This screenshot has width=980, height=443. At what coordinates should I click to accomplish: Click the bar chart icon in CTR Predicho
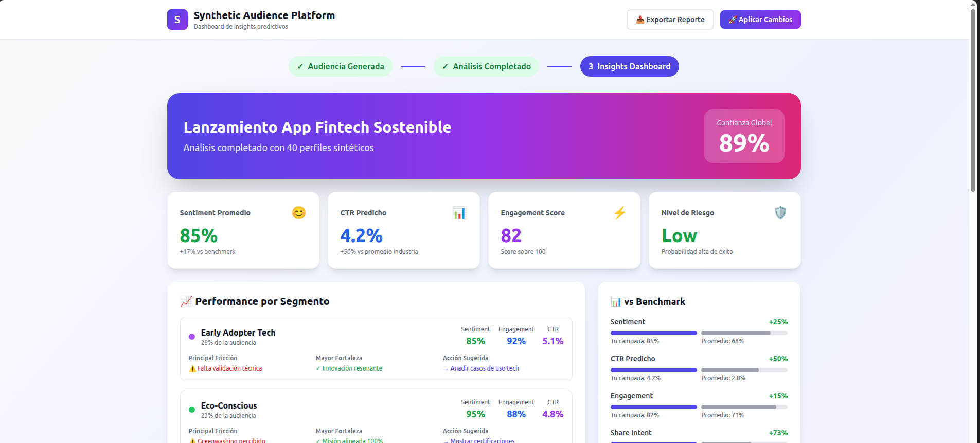click(459, 213)
